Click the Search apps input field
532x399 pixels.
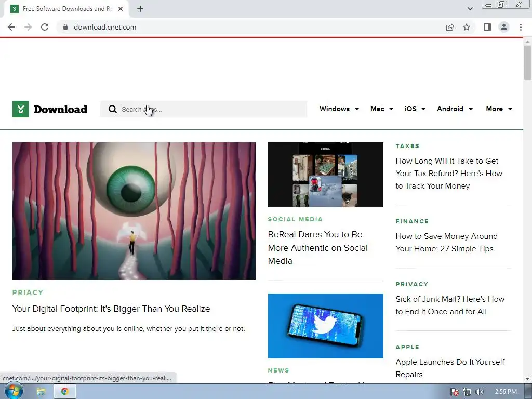tap(204, 109)
